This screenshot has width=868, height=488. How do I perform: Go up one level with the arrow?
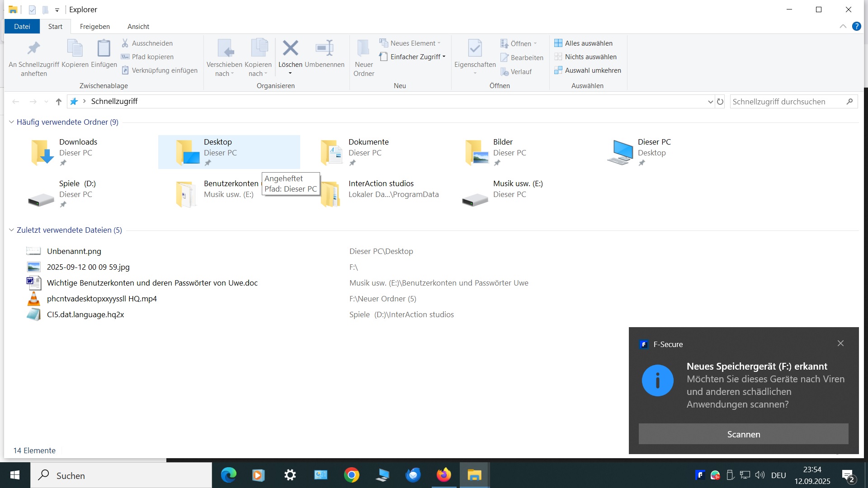pos(58,102)
